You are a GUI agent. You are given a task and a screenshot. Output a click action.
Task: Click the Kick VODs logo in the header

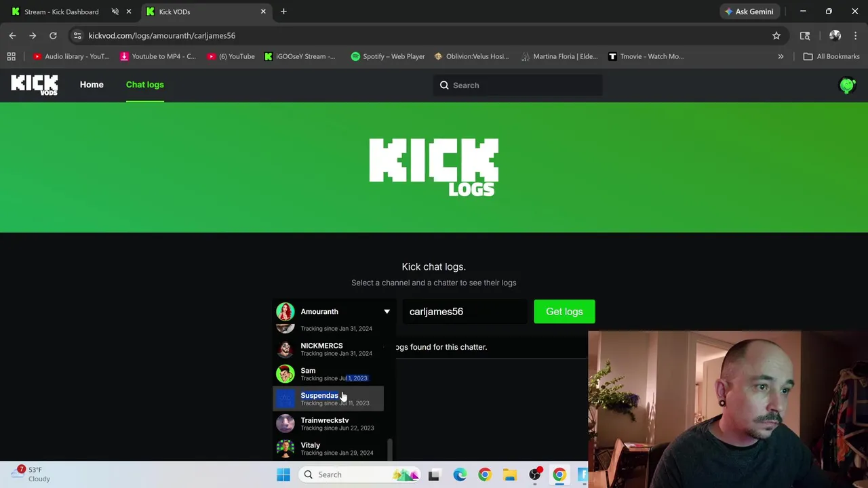pos(35,85)
